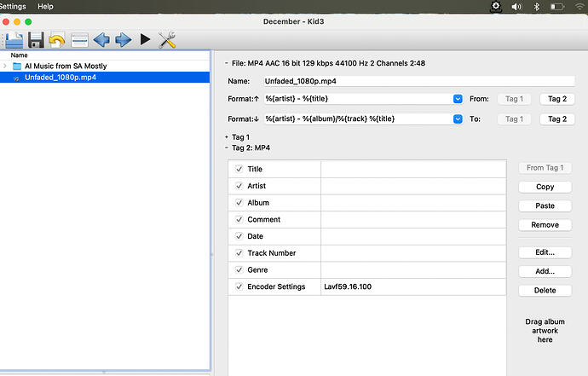Image resolution: width=588 pixels, height=376 pixels.
Task: Click the battery icon in menu bar
Action: (557, 7)
